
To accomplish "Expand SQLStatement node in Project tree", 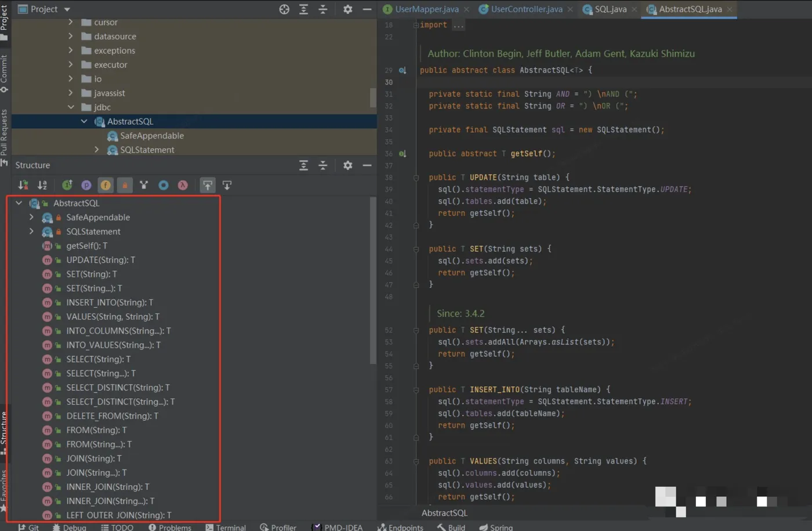I will point(97,150).
